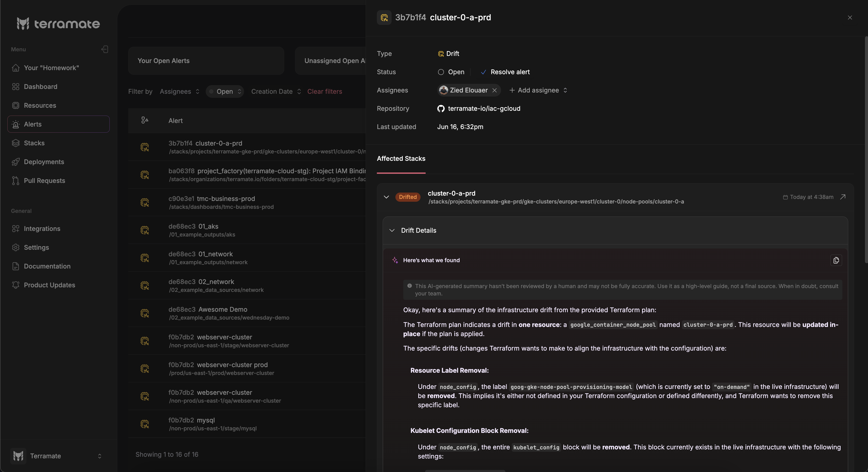
Task: Open the terramate-io/iac-gcloud repository link
Action: point(479,108)
